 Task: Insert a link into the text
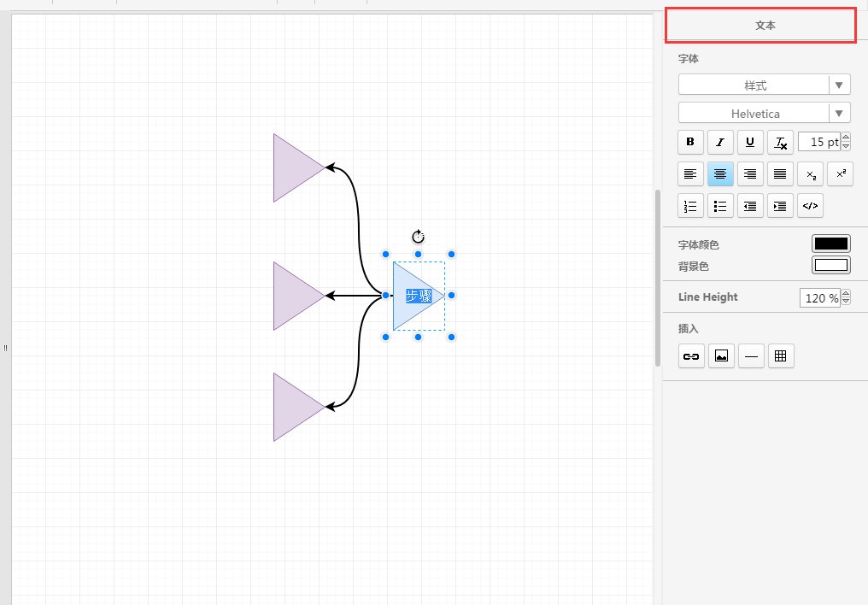pos(690,356)
